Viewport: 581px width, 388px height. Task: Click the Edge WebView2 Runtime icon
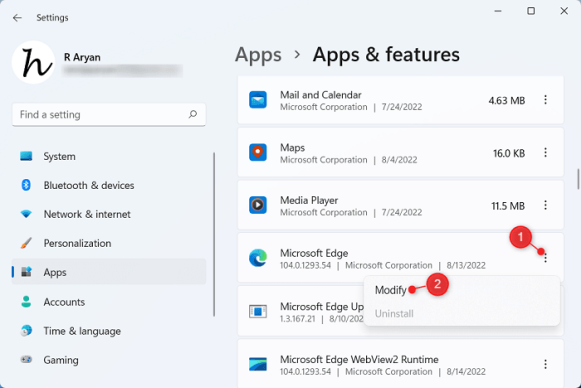click(258, 364)
